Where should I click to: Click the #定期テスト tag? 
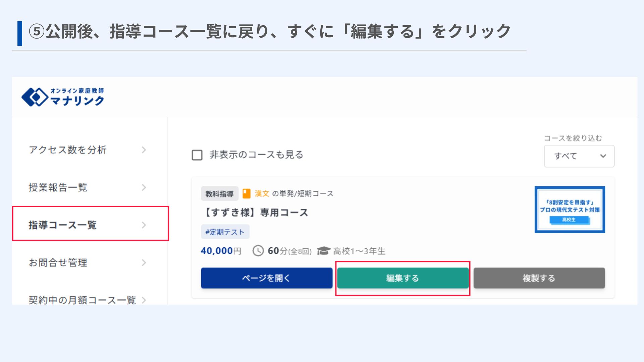click(x=225, y=232)
